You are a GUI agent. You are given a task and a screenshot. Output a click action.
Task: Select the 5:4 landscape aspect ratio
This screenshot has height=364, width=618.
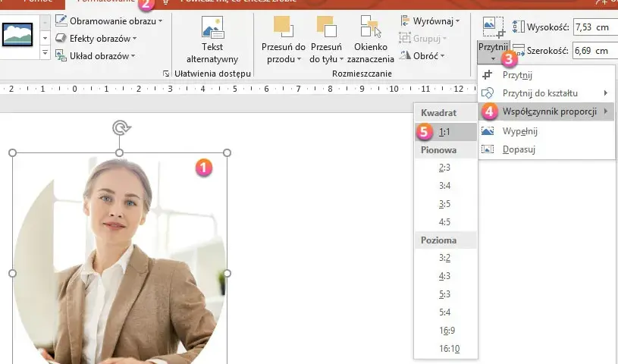(446, 312)
